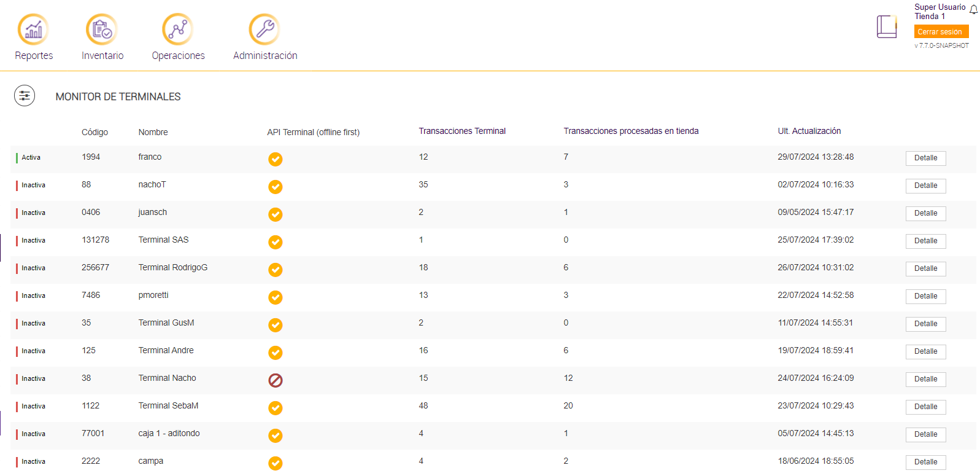Open the book manual icon

pyautogui.click(x=887, y=27)
